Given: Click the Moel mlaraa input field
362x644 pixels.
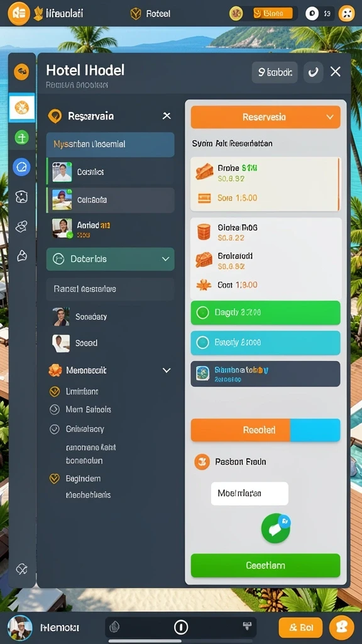Looking at the screenshot, I should (250, 493).
